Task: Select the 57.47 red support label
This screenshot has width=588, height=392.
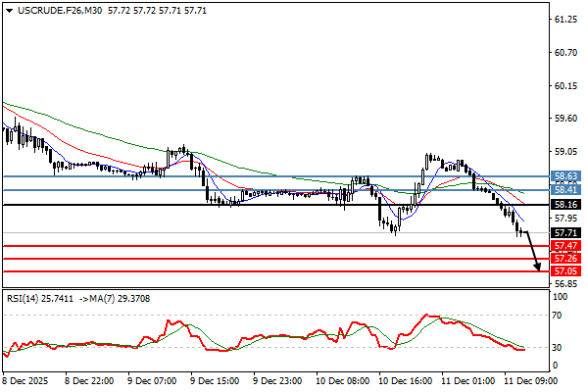Action: pos(563,245)
